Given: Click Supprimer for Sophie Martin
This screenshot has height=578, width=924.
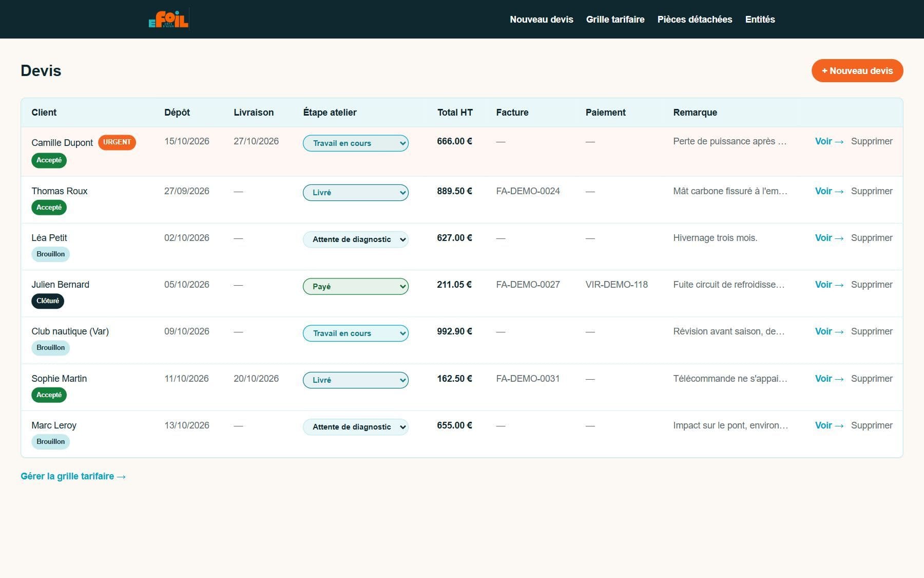Looking at the screenshot, I should click(x=872, y=379).
